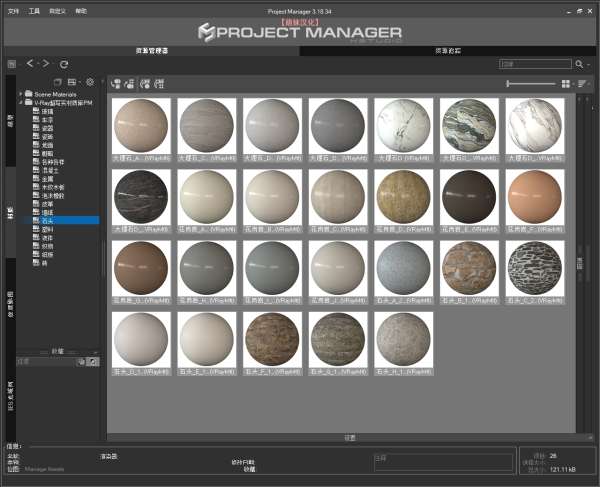Go back with the left arrow icon
600x487 pixels.
[x=30, y=64]
